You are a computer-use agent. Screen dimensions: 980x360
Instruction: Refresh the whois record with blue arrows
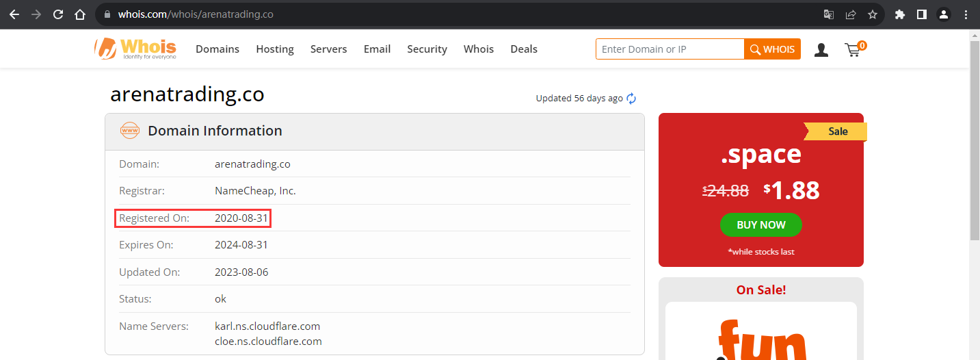click(x=631, y=99)
